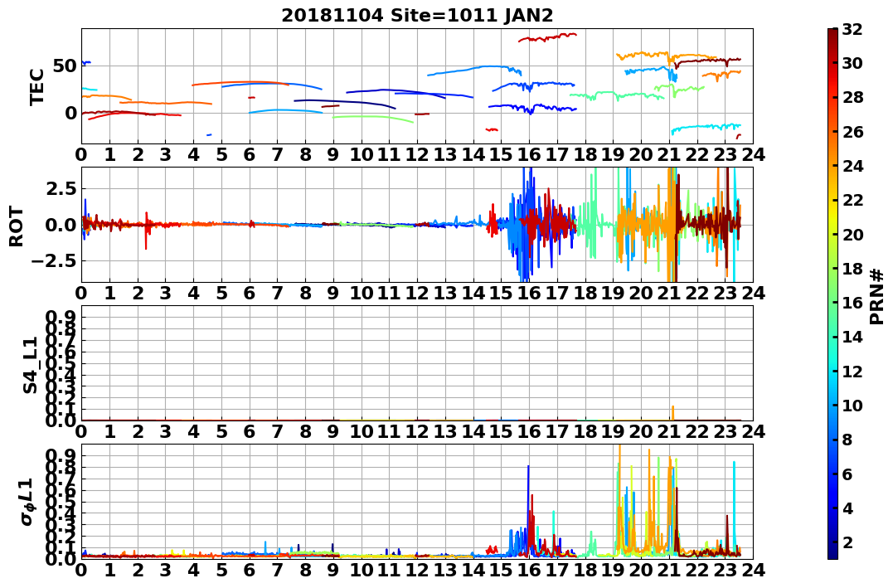Click the dark red TEC trace near hour 17
Image resolution: width=893 pixels, height=588 pixels.
pyautogui.click(x=548, y=37)
